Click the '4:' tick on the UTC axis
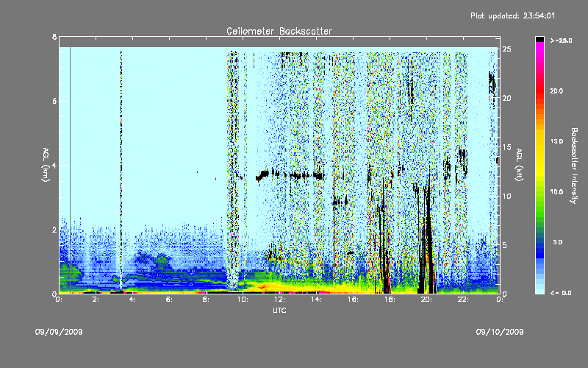This screenshot has height=368, width=588. [x=132, y=300]
